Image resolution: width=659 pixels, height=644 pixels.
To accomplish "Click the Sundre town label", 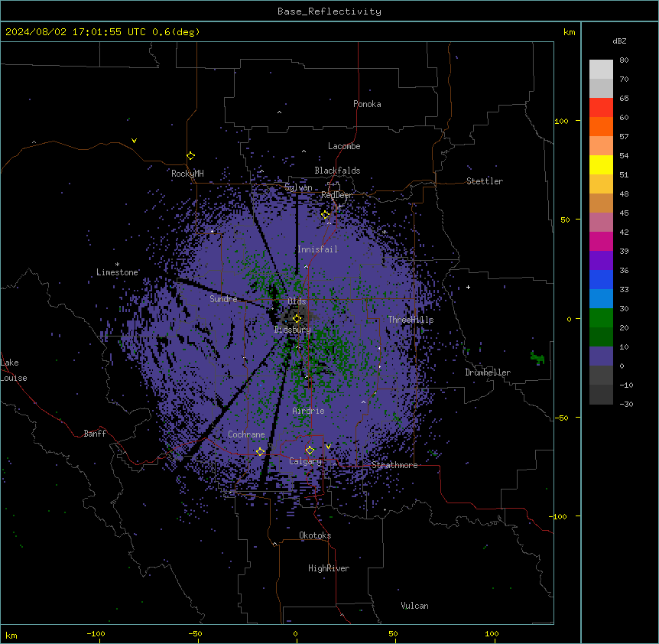I will coord(223,299).
